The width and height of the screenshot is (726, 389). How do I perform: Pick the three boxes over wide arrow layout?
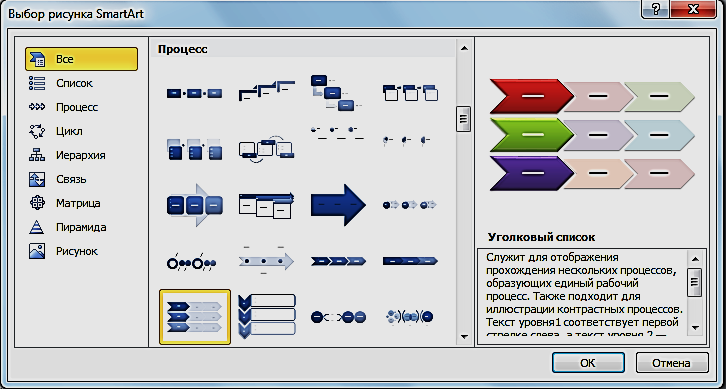pyautogui.click(x=194, y=205)
